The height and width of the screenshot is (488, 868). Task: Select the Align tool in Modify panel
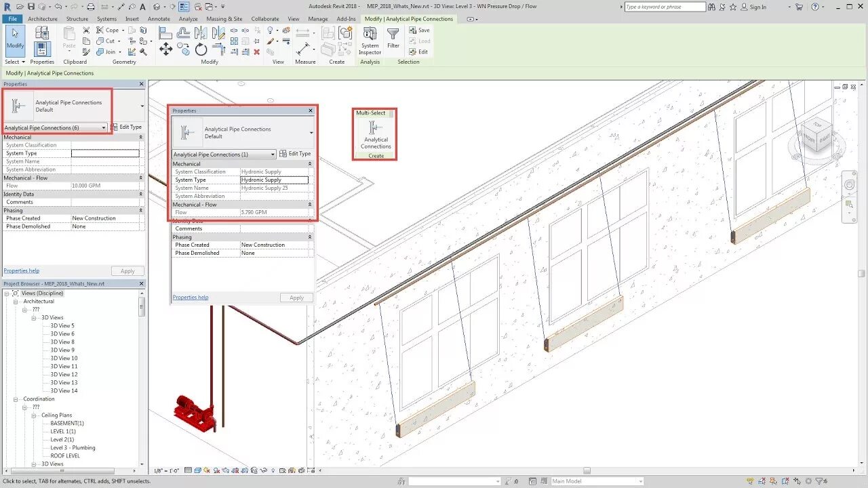point(165,33)
